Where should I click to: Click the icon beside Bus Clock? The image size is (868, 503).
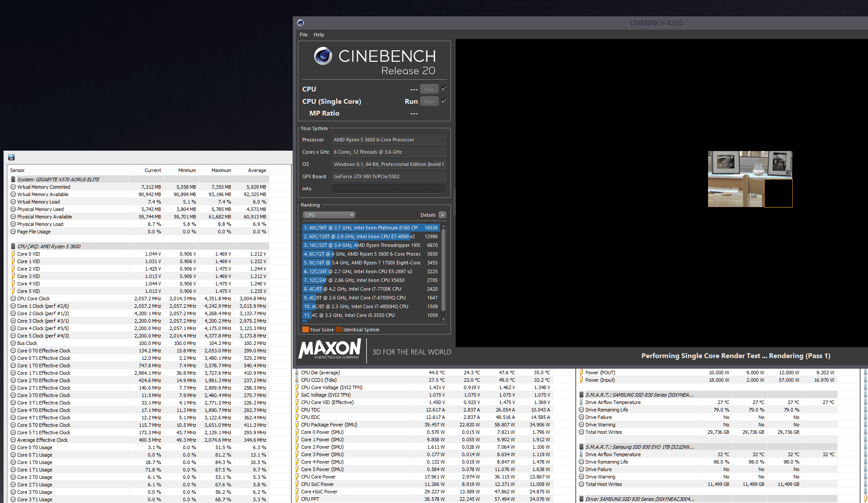click(13, 343)
